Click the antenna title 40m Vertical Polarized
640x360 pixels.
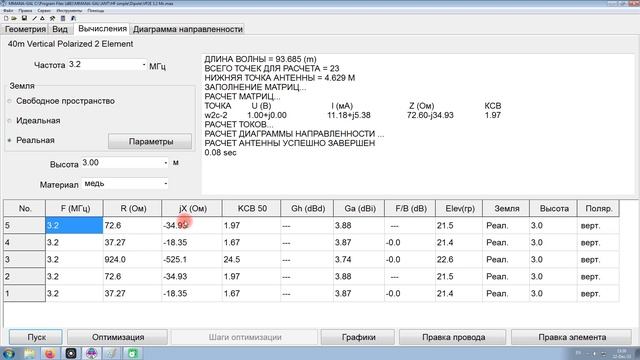pos(70,44)
